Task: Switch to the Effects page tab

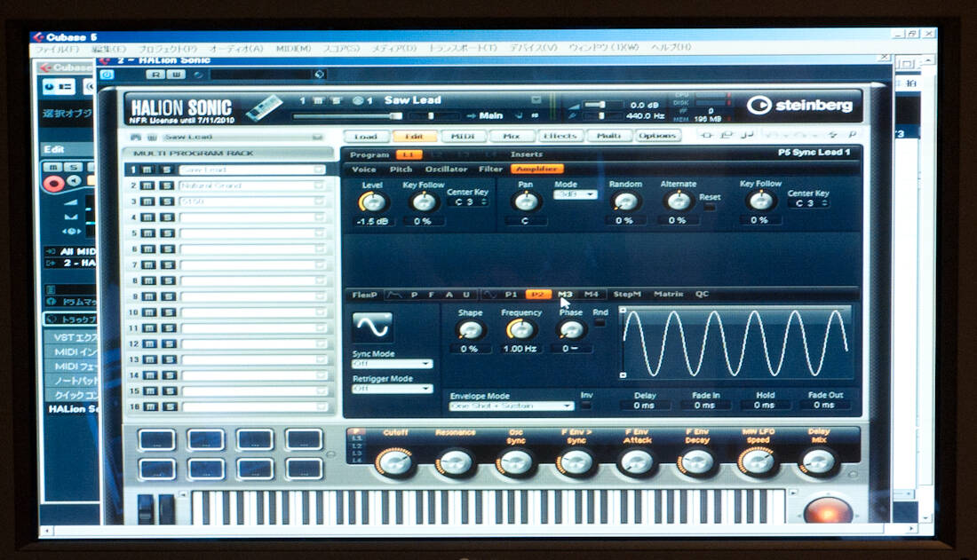Action: point(560,136)
